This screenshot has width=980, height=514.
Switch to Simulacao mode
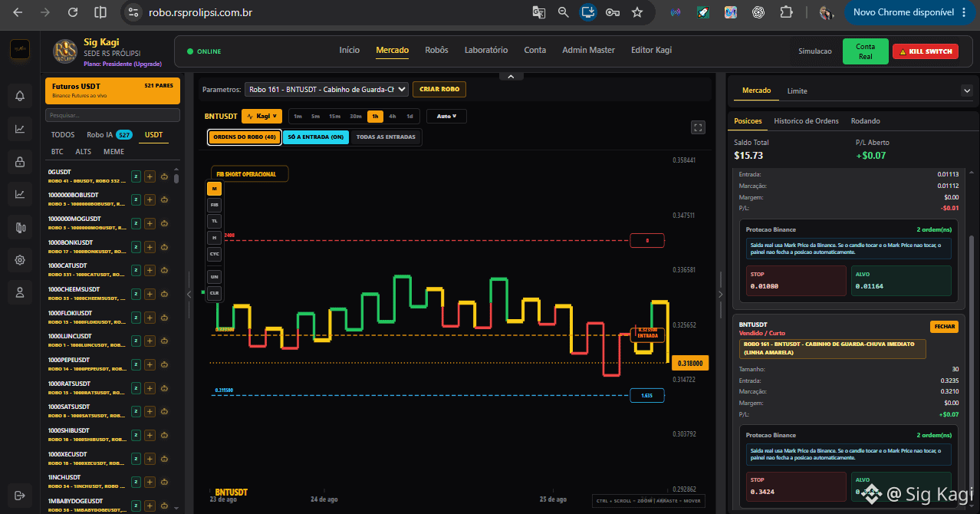(814, 51)
